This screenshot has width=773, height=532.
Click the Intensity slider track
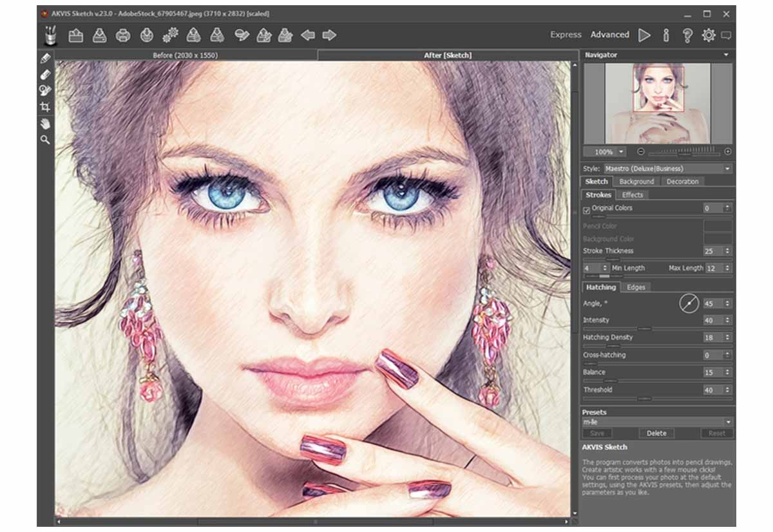[x=657, y=328]
